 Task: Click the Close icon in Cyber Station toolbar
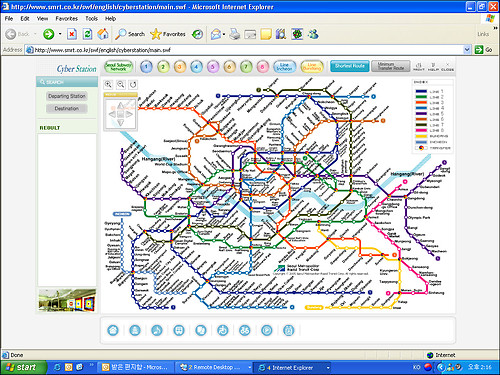click(x=447, y=66)
